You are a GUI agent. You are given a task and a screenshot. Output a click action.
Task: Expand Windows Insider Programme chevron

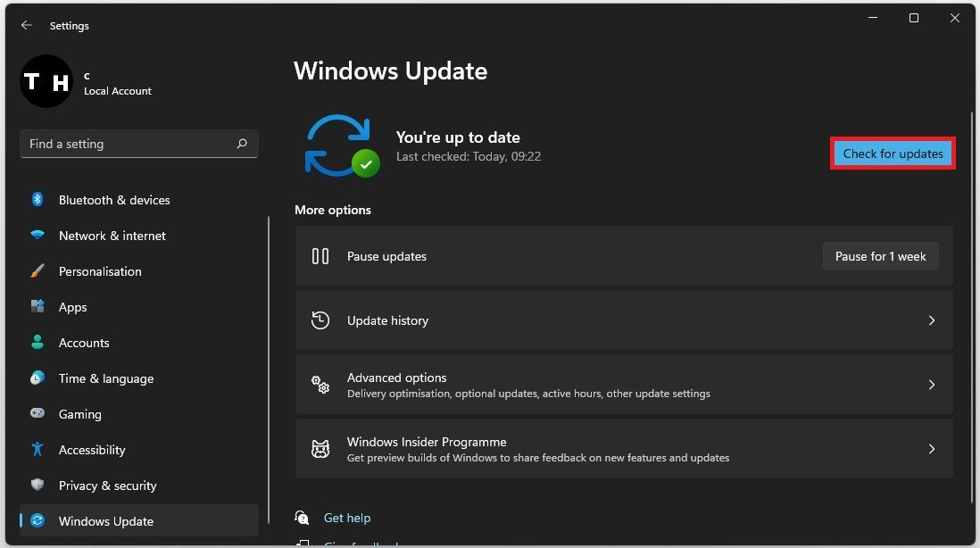(x=931, y=449)
